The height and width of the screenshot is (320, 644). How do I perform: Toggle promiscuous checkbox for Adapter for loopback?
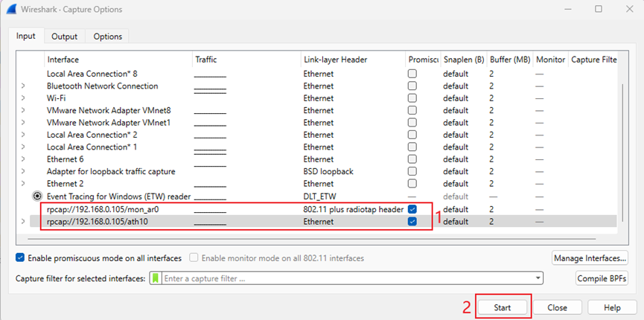pyautogui.click(x=412, y=171)
